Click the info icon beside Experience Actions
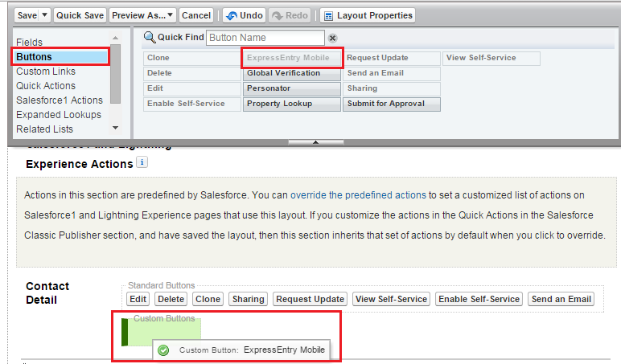Screen dimensions: 621x364 pos(142,162)
